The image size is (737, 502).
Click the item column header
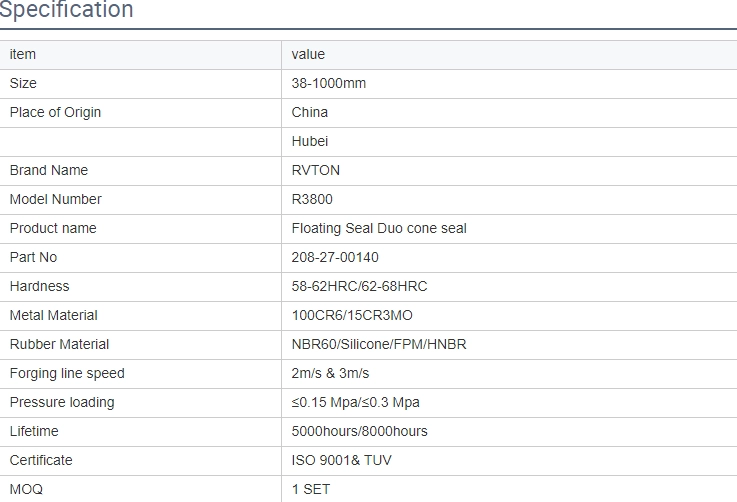[x=23, y=55]
